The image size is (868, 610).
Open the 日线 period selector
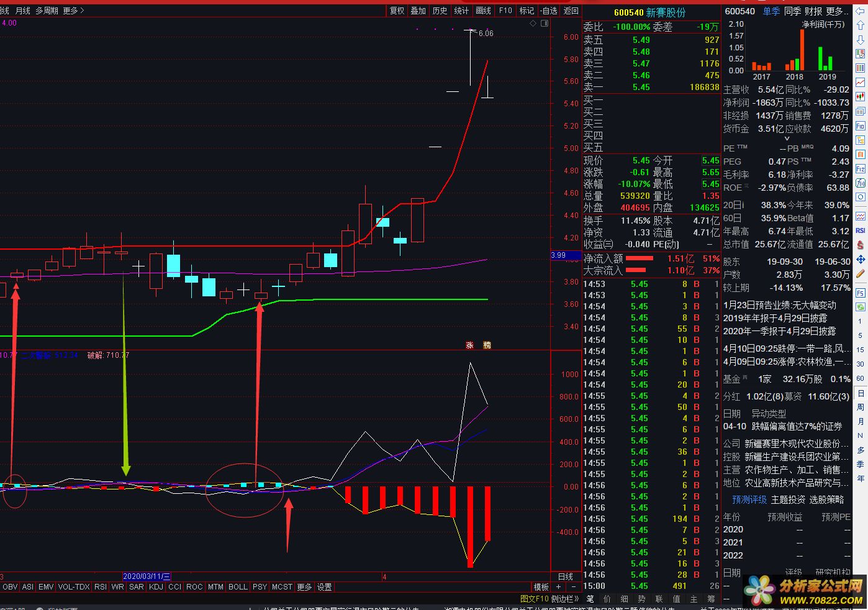[566, 576]
